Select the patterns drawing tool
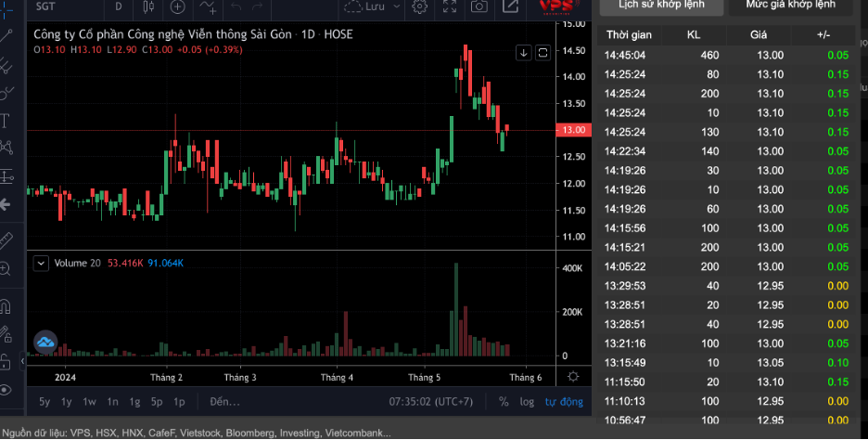868x440 pixels. [x=6, y=148]
